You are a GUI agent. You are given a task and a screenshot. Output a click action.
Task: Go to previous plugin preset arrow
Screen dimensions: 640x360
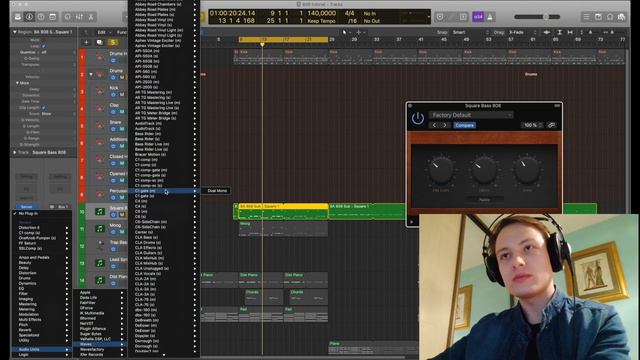pyautogui.click(x=434, y=125)
